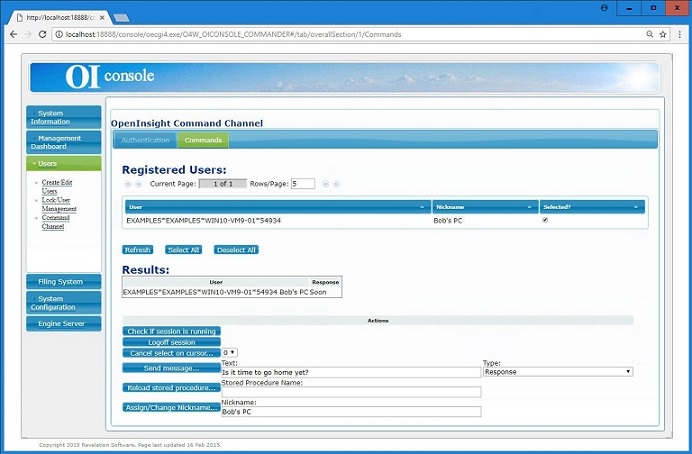Open the Create/Edit Users link

[56, 187]
